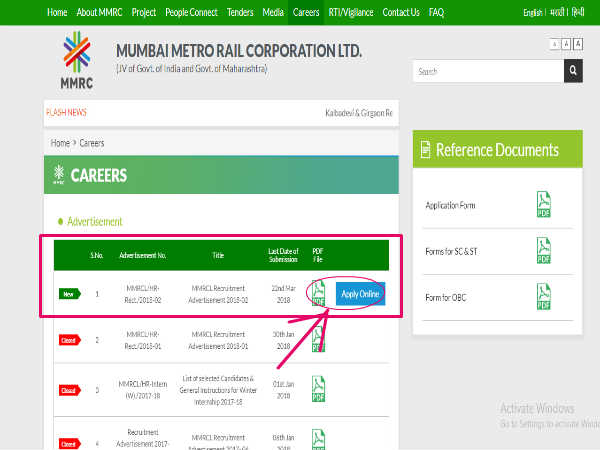
Task: Click the Application Form text
Action: click(450, 205)
